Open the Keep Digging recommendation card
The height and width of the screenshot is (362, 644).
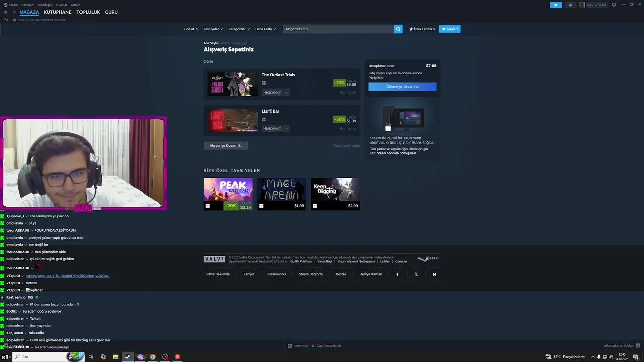tap(335, 194)
